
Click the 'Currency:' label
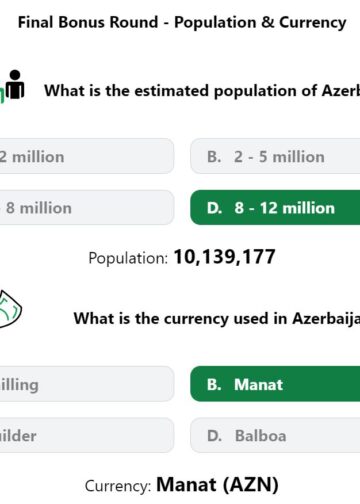coord(118,486)
